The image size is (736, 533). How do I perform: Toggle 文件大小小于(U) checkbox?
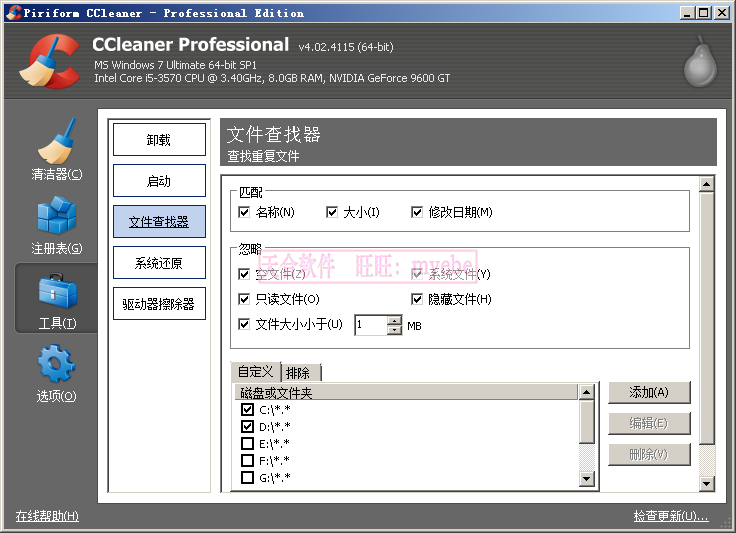click(244, 324)
